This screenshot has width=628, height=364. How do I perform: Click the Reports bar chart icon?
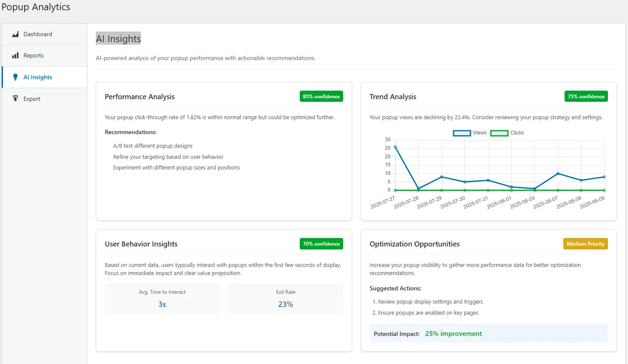(15, 55)
